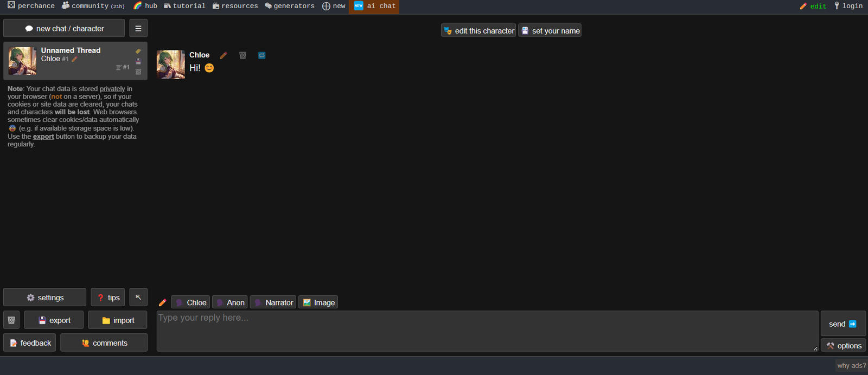Collapse the sidebar with the arrow button
This screenshot has width=868, height=375.
point(138,298)
